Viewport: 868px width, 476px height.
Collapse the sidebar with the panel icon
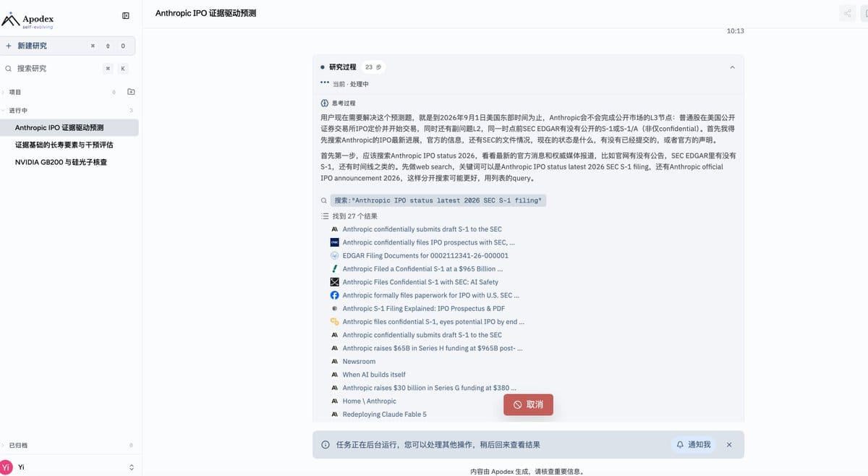(x=126, y=16)
